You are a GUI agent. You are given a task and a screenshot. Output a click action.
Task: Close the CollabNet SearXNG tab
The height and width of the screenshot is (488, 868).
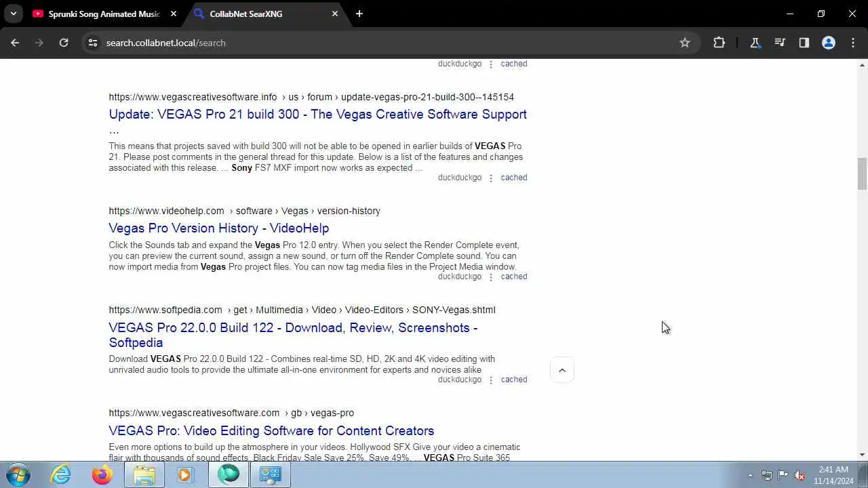[335, 14]
